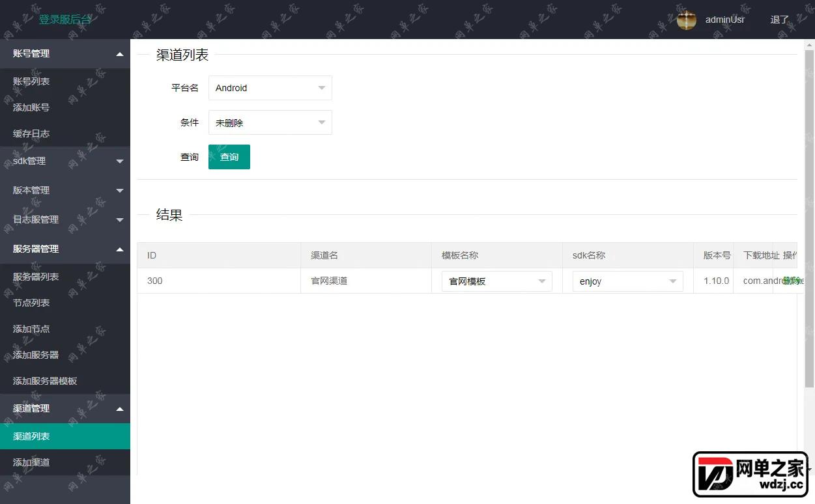Viewport: 815px width, 504px height.
Task: Click the green 查询 button
Action: coord(229,157)
